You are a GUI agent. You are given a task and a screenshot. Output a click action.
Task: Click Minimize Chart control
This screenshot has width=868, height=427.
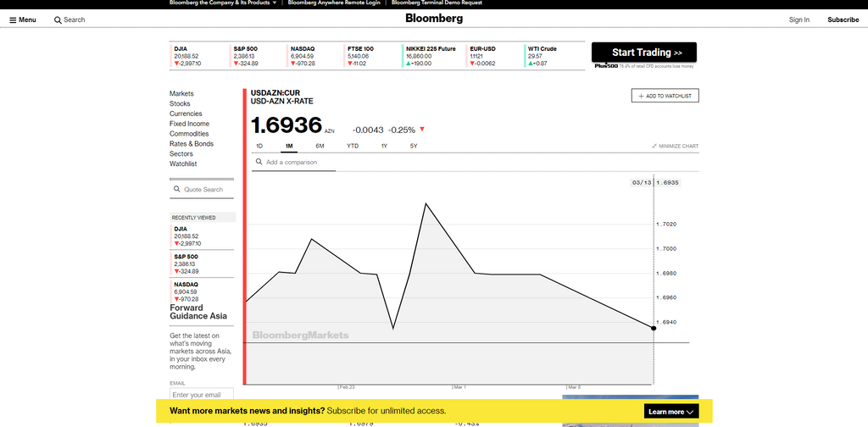[x=676, y=146]
